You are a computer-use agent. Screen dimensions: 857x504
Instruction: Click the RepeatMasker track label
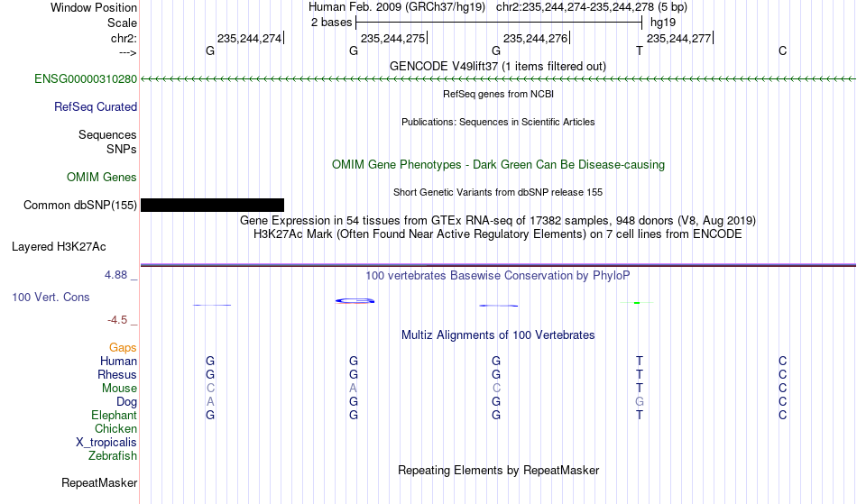99,482
